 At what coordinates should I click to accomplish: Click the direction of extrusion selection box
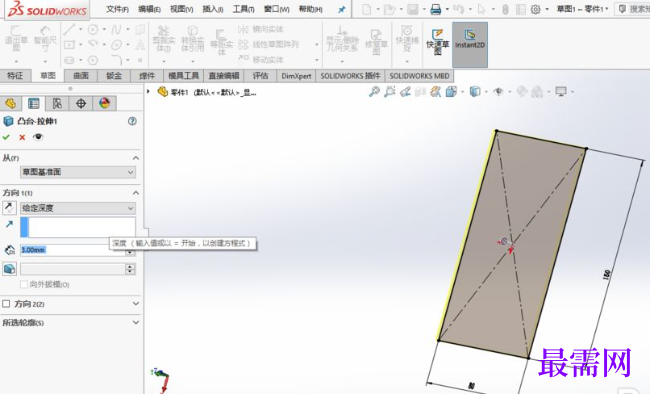[x=78, y=227]
